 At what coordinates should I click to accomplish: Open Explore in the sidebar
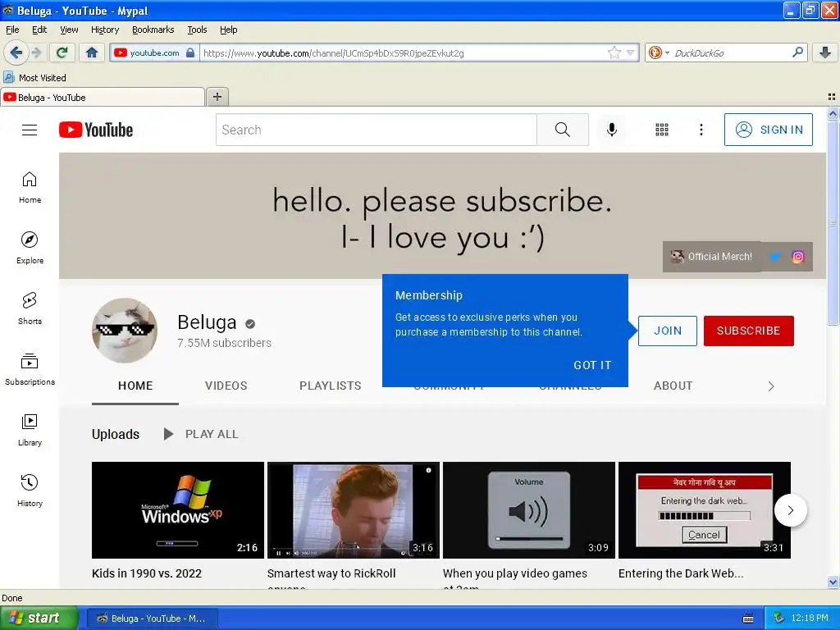tap(30, 248)
